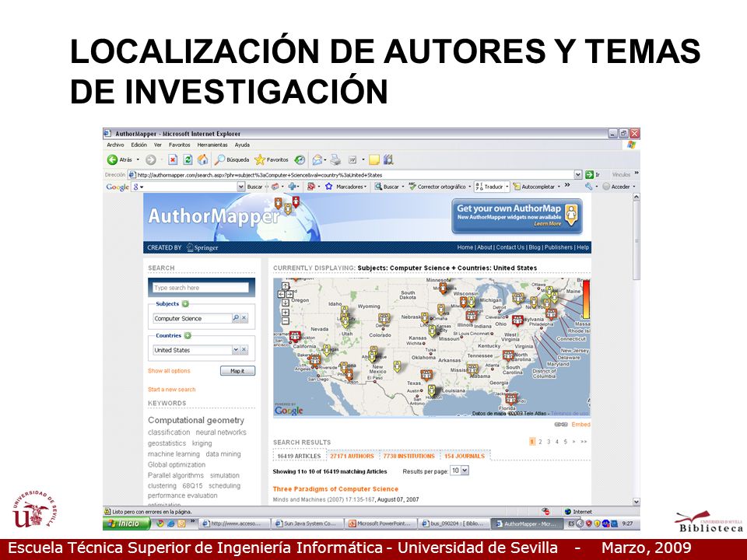Screen dimensions: 747x560
Task: Open the Ayuda menu
Action: pyautogui.click(x=242, y=145)
